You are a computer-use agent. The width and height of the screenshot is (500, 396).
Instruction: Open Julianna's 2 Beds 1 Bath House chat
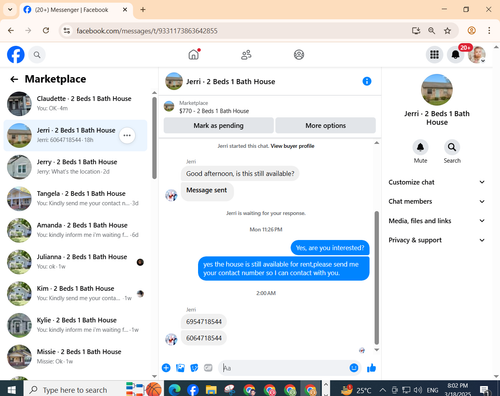75,262
